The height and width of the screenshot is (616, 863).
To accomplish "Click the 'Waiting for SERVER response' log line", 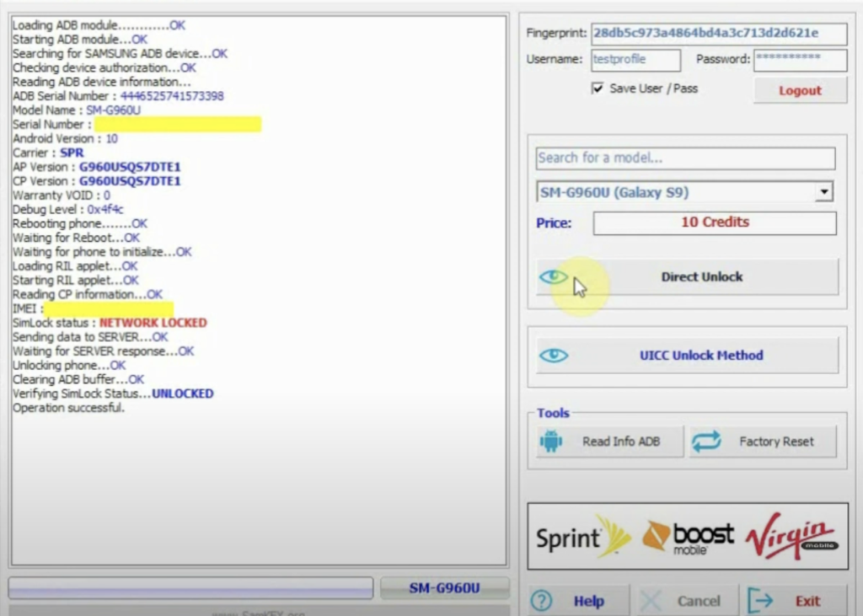I will (x=103, y=351).
